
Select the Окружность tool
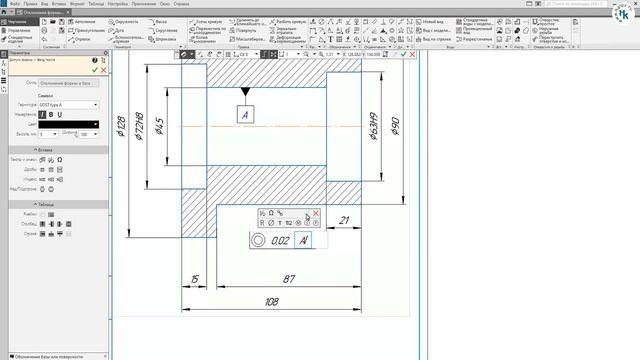pyautogui.click(x=124, y=22)
